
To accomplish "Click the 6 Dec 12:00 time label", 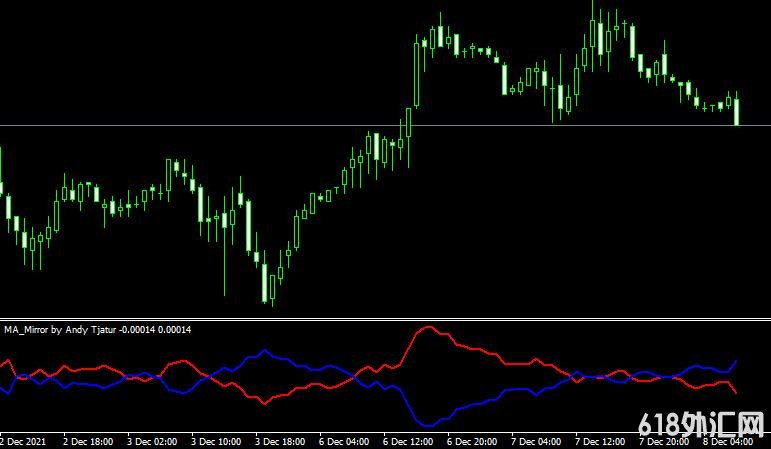I will coord(408,442).
